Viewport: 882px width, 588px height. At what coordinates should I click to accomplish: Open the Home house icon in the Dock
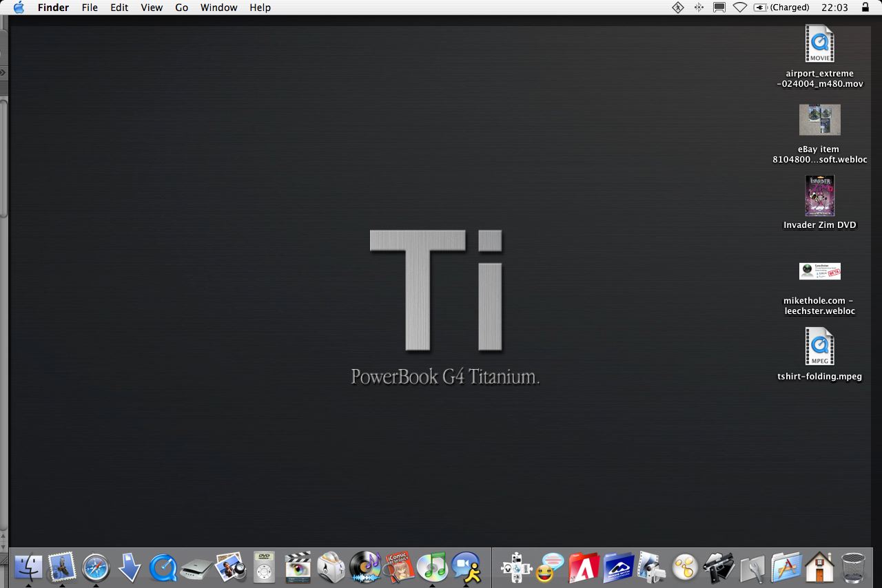pyautogui.click(x=820, y=568)
